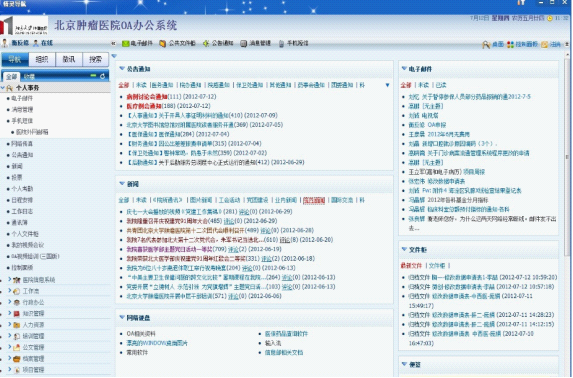Click the user avatar icon beside the username
The image size is (573, 378).
click(4, 43)
